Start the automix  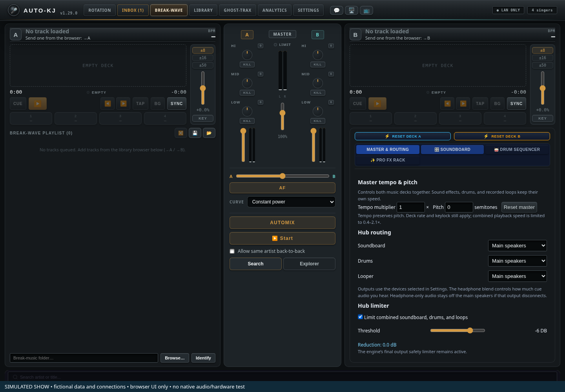282,238
